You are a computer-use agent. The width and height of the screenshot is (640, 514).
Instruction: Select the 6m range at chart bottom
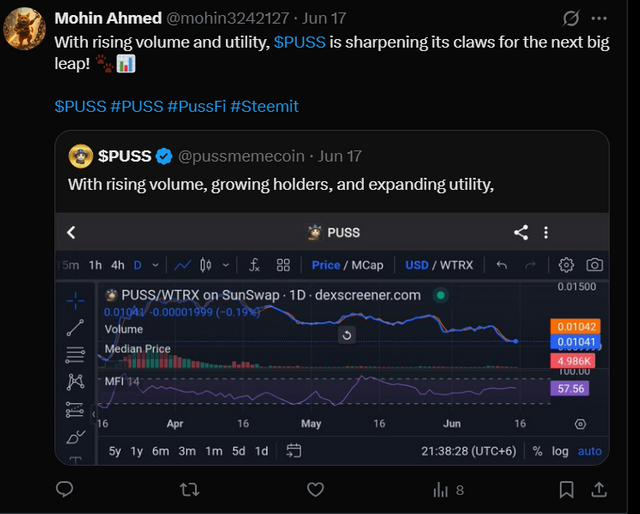pos(160,451)
